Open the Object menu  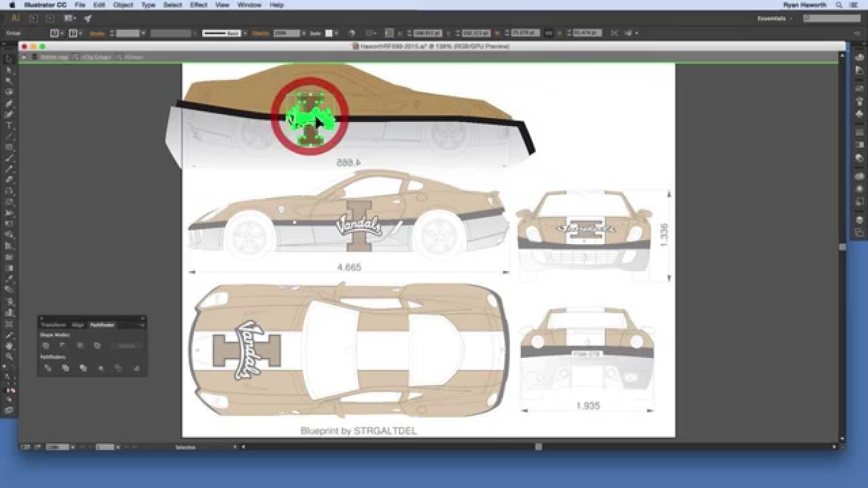(x=123, y=5)
